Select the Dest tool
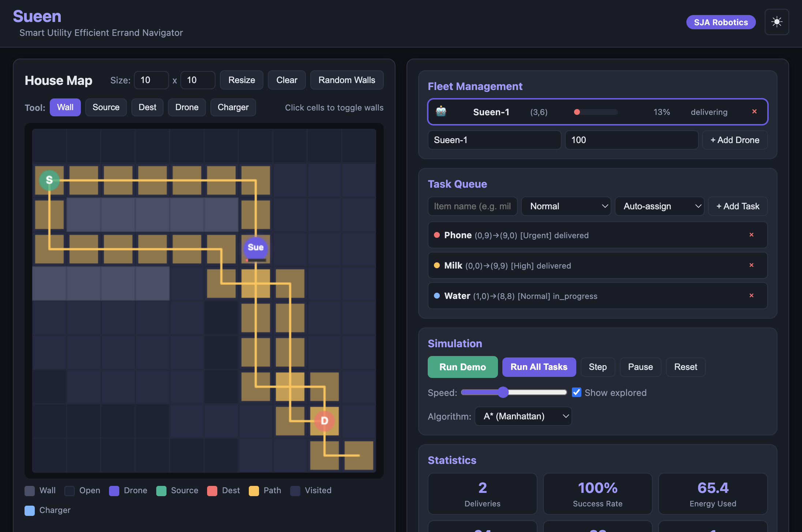 click(147, 107)
